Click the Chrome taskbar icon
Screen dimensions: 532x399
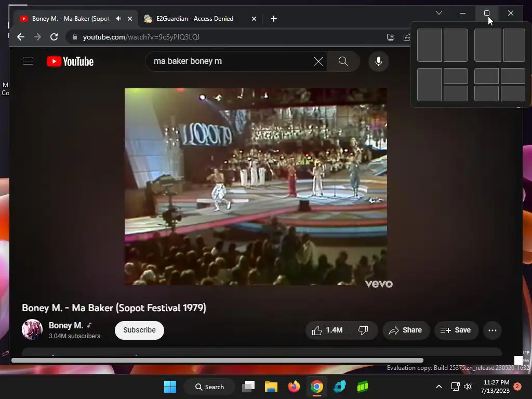(316, 387)
